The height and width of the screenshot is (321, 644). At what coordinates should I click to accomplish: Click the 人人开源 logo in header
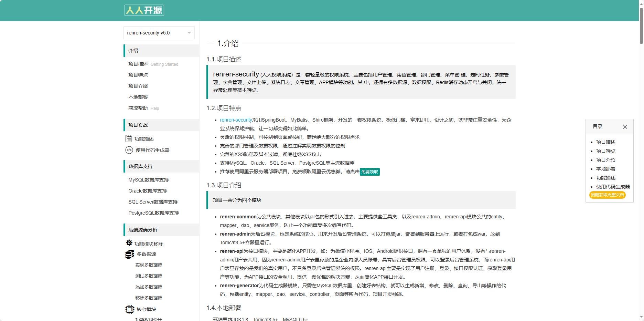(144, 10)
